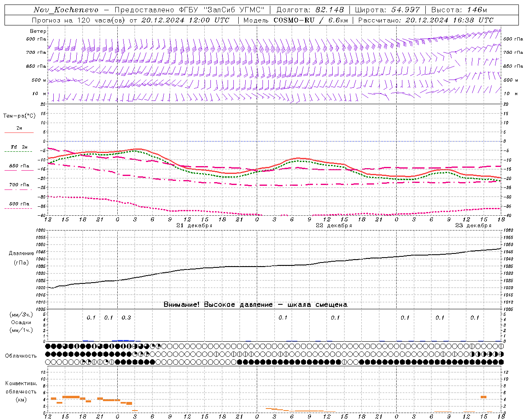Viewport: 525px width, 420px height.
Task: Click the Рассчитано: 20.12.2024 16:38 UTC text
Action: [426, 20]
